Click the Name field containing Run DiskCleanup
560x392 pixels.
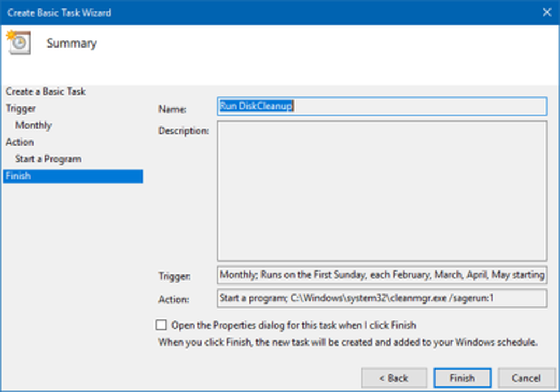pos(381,106)
